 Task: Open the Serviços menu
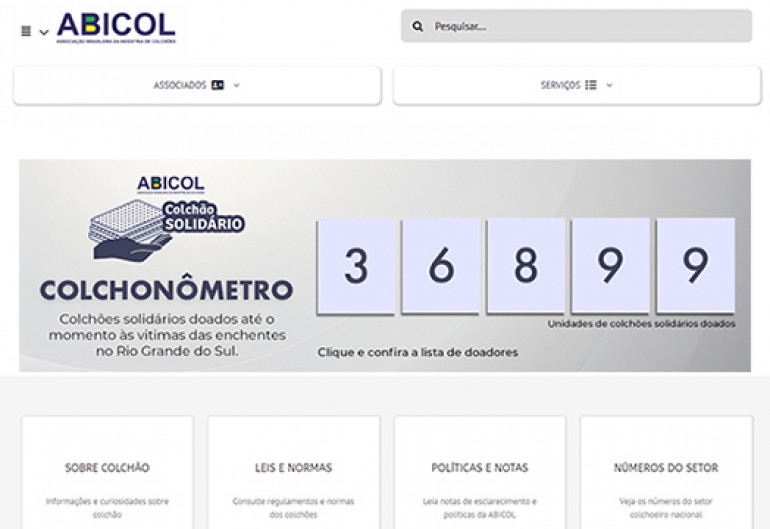pyautogui.click(x=560, y=86)
